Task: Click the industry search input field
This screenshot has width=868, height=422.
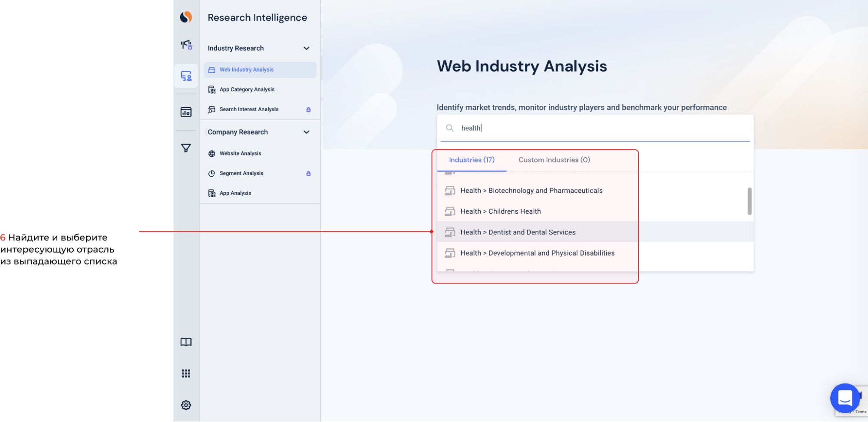Action: [x=599, y=128]
